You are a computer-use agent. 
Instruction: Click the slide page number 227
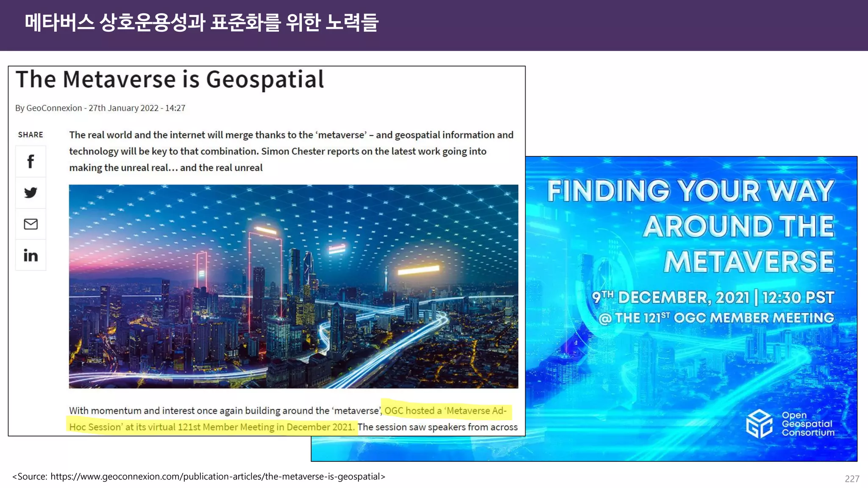click(852, 479)
